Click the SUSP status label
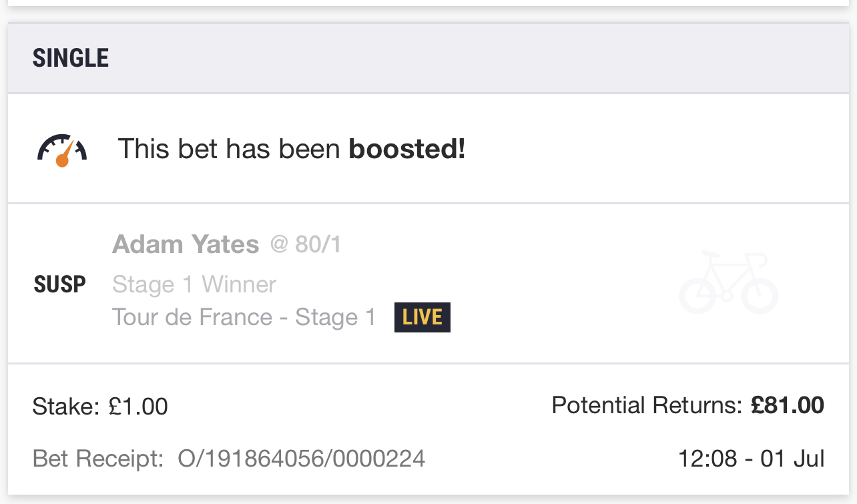Viewport: 857px width, 504px height. [60, 284]
